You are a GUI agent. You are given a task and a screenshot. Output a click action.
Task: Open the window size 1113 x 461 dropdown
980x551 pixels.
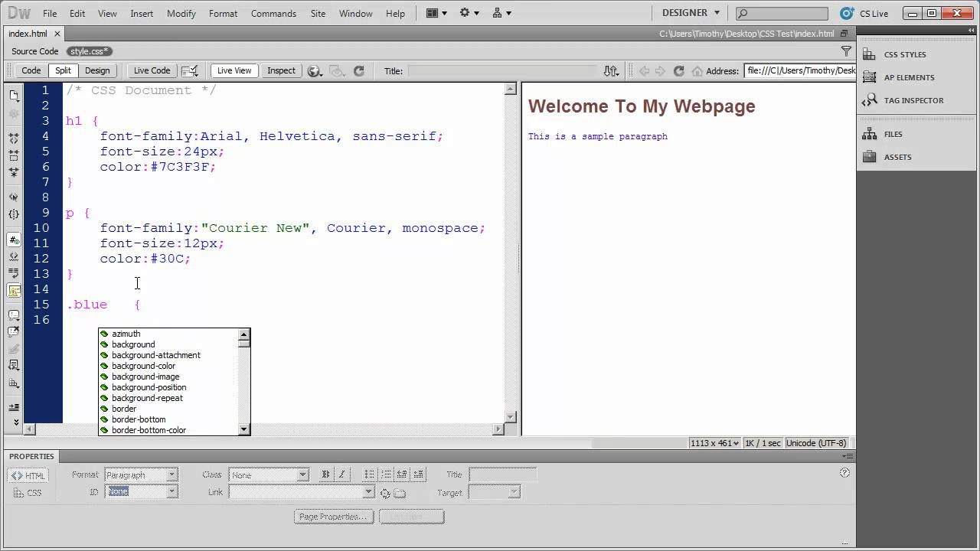pos(715,443)
